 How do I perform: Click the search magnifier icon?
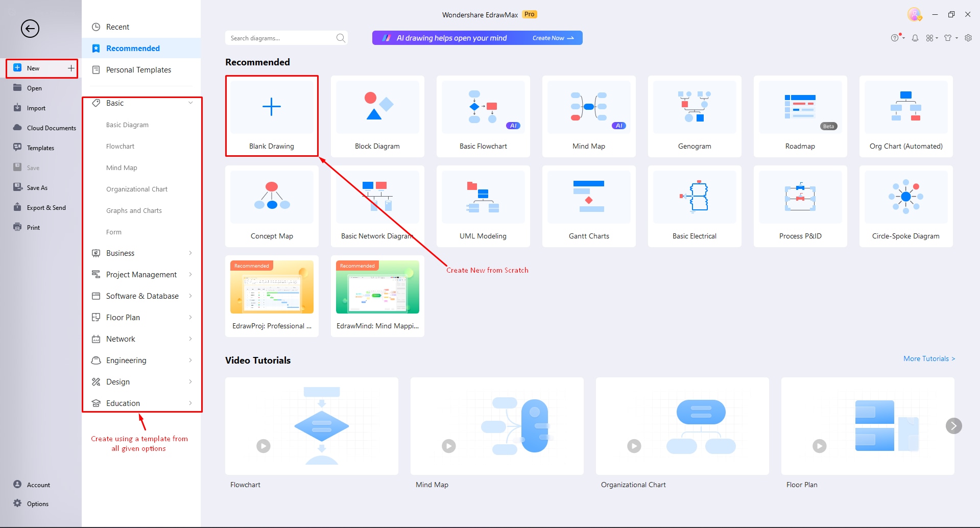pyautogui.click(x=341, y=38)
